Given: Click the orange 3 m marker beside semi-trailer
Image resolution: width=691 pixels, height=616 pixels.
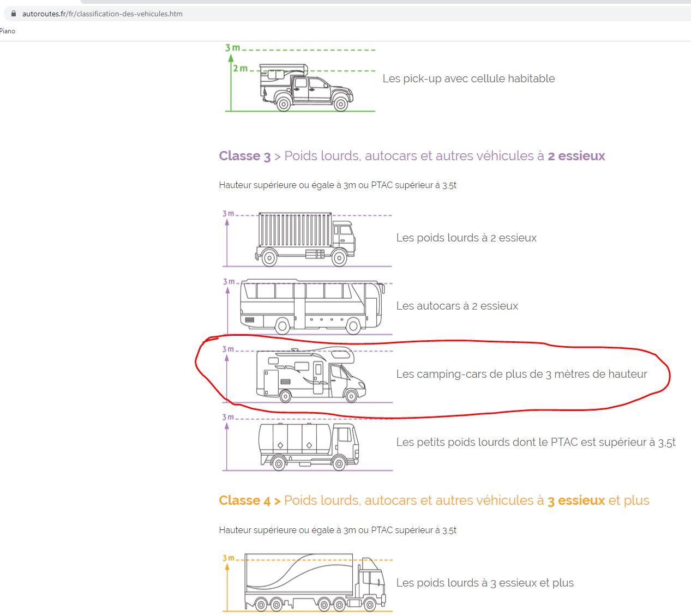Looking at the screenshot, I should pyautogui.click(x=228, y=558).
